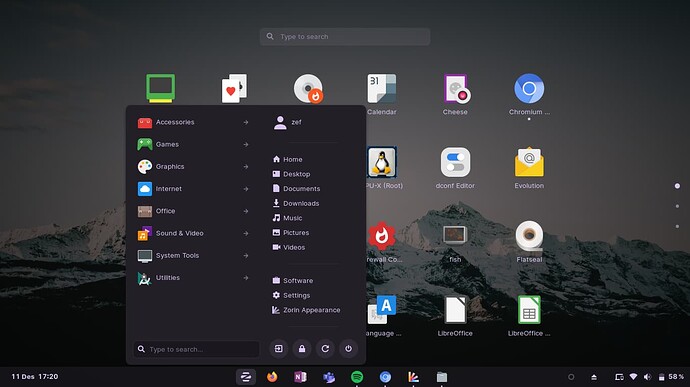The image size is (690, 387).
Task: Go to the third app grid page dot
Action: 677,226
